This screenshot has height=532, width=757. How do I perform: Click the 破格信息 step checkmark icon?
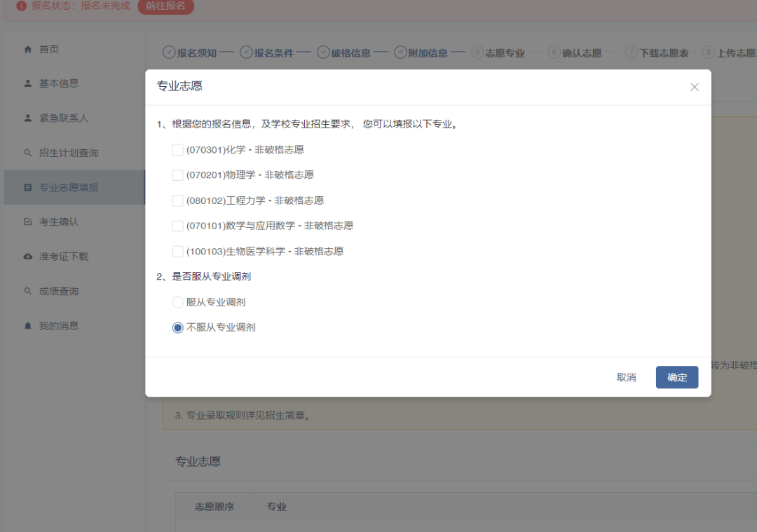pos(323,52)
